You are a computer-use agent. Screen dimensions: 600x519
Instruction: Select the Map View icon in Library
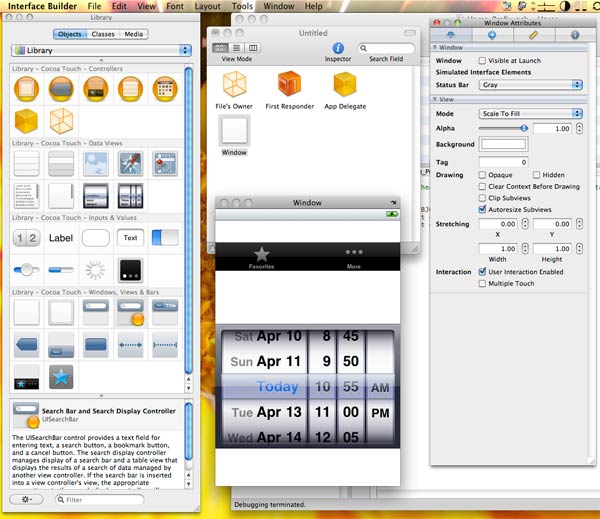tap(165, 163)
